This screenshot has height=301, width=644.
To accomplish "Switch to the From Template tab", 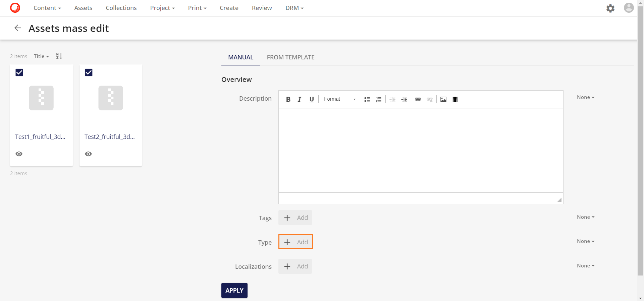I will click(x=290, y=57).
